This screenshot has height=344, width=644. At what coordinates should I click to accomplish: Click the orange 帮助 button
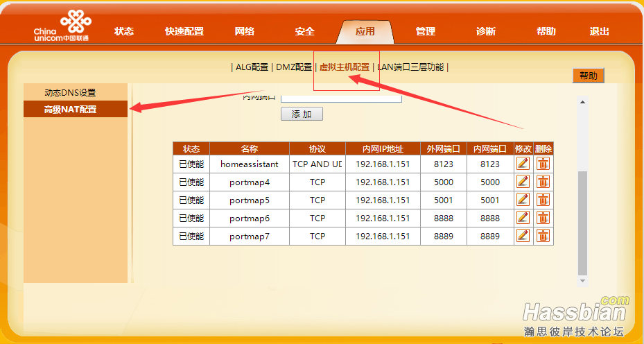pyautogui.click(x=588, y=76)
